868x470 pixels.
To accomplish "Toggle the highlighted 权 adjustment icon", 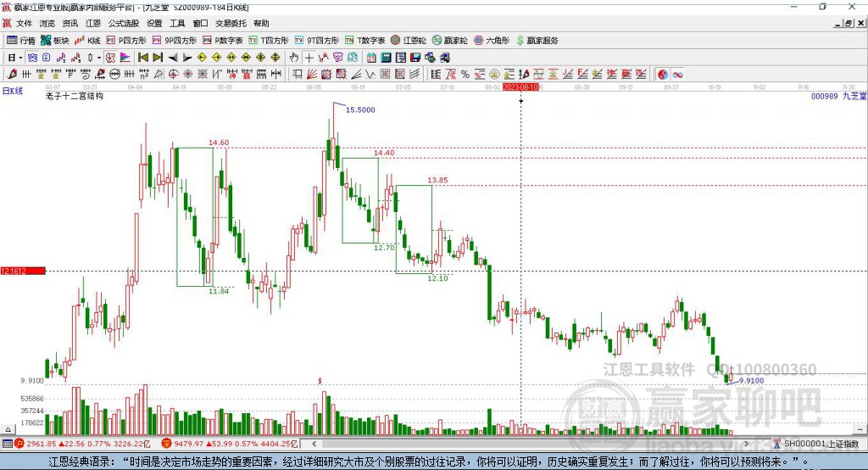I will pyautogui.click(x=111, y=58).
